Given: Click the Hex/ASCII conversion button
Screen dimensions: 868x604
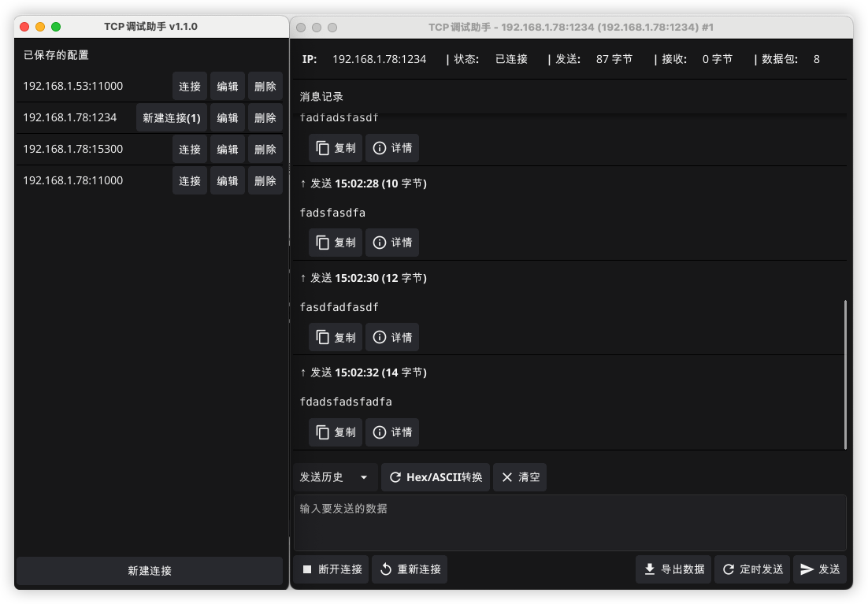Looking at the screenshot, I should click(x=436, y=477).
